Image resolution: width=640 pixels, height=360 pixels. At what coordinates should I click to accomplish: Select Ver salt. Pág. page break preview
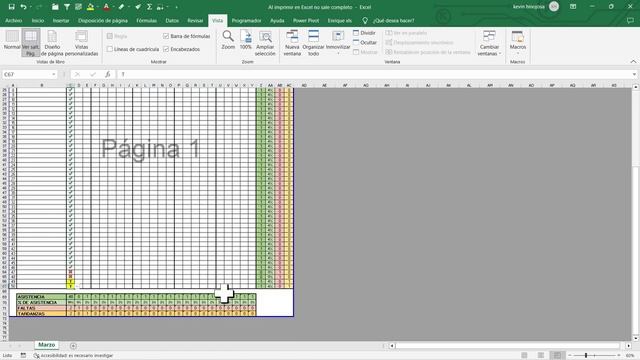pyautogui.click(x=31, y=42)
